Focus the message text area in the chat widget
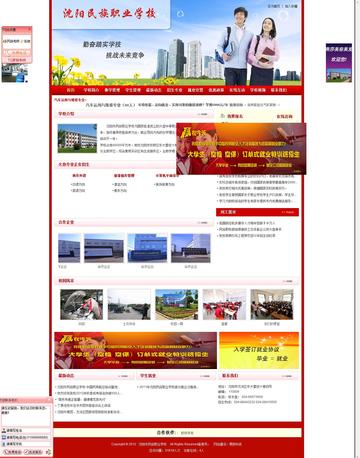This screenshot has width=360, height=458. coord(25,415)
